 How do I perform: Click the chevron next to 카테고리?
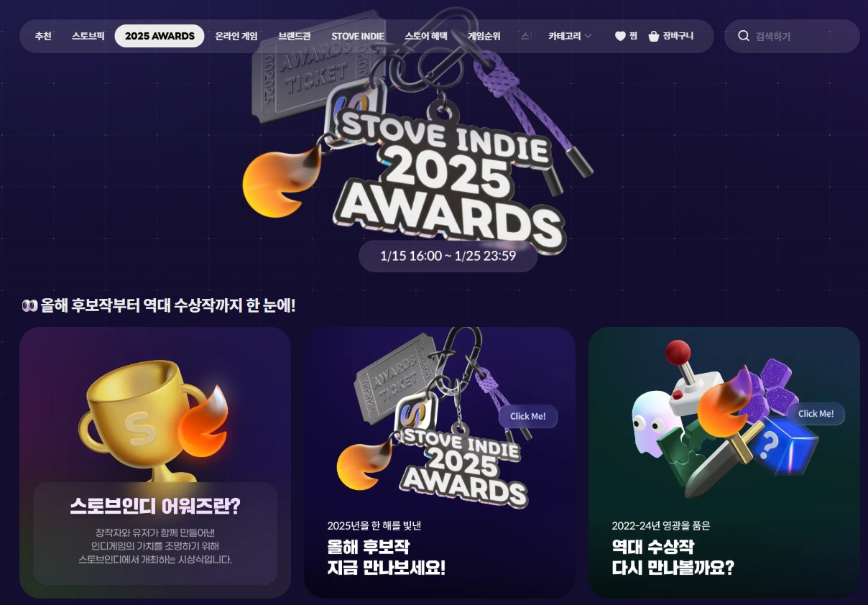pyautogui.click(x=588, y=36)
